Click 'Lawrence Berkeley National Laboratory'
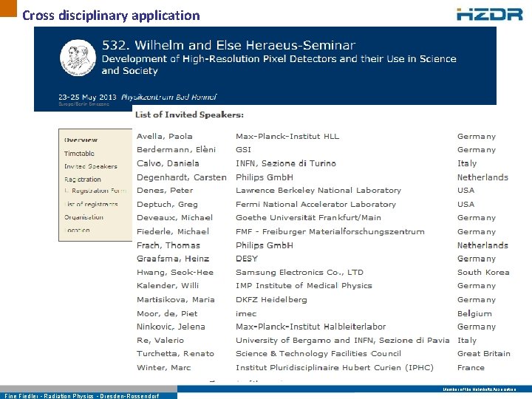This screenshot has width=532, height=399. [318, 191]
